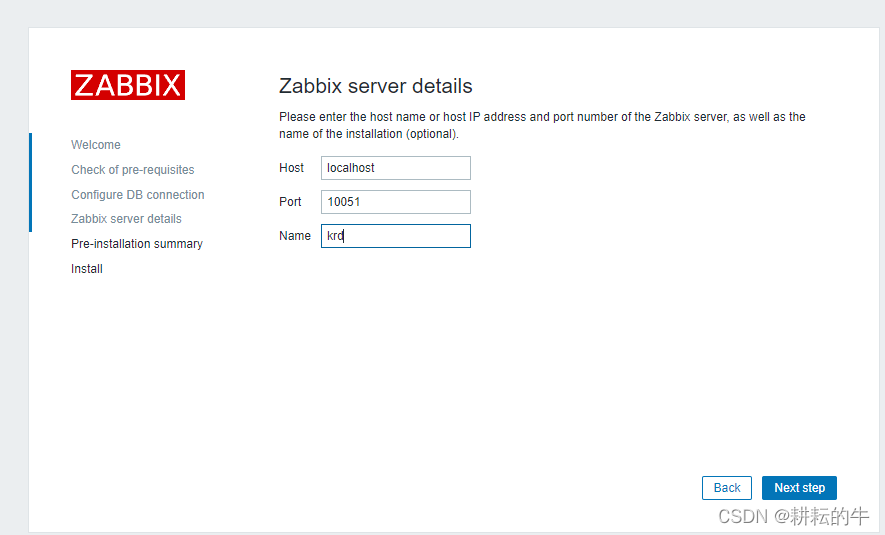This screenshot has height=535, width=885.
Task: Click the 'Please enter the host name' description
Action: [x=542, y=125]
